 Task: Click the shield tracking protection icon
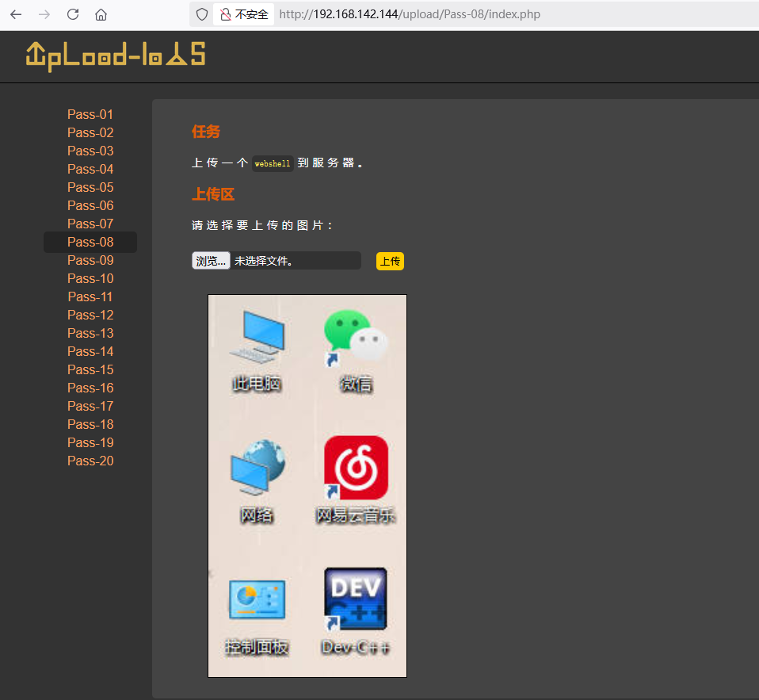coord(202,14)
